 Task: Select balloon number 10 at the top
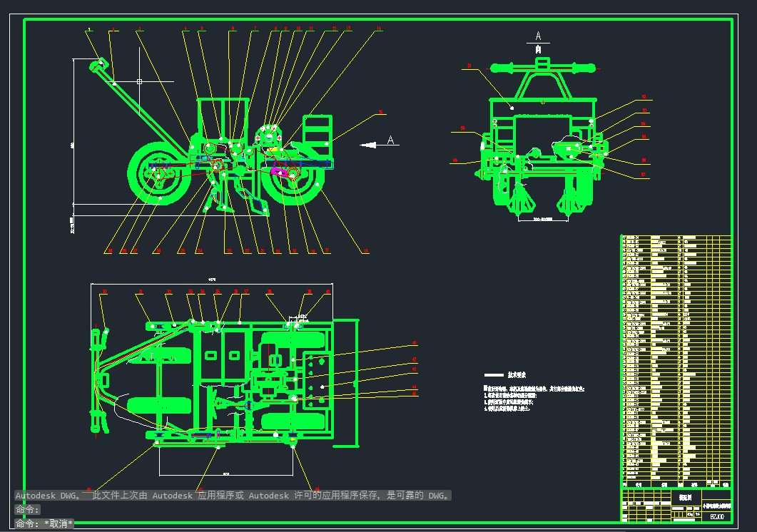tap(298, 29)
